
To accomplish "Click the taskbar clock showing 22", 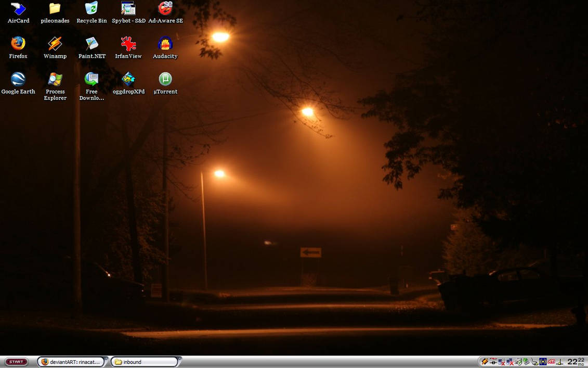I will [577, 362].
